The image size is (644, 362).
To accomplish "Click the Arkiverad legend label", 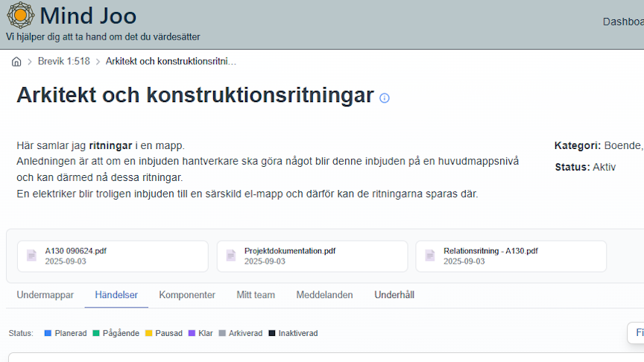I will click(246, 333).
